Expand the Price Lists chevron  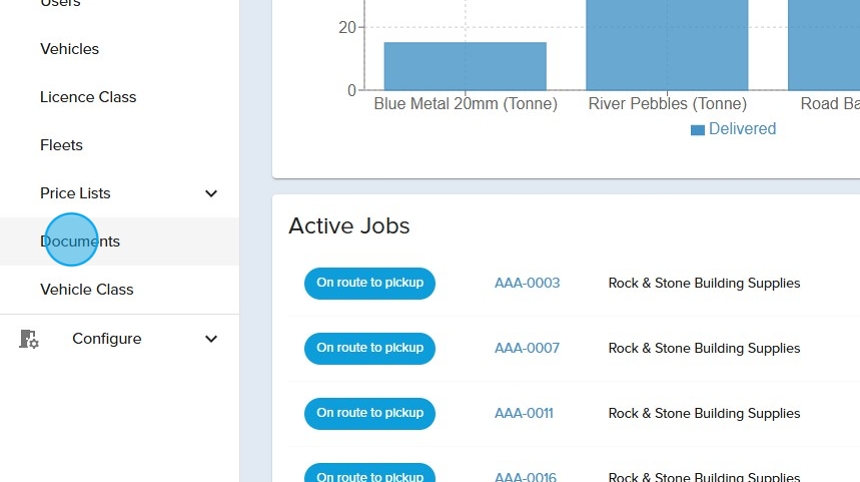point(211,194)
